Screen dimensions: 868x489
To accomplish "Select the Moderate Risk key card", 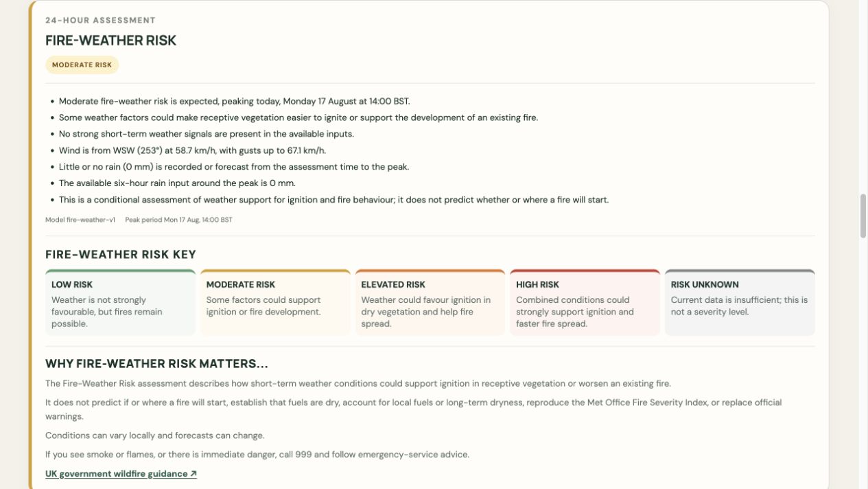I will 275,303.
